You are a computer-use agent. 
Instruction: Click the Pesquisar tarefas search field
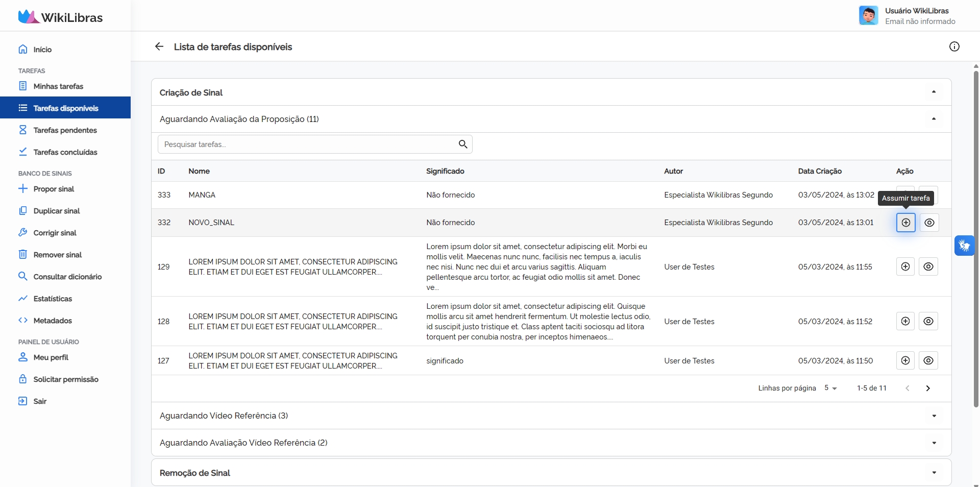pos(306,144)
